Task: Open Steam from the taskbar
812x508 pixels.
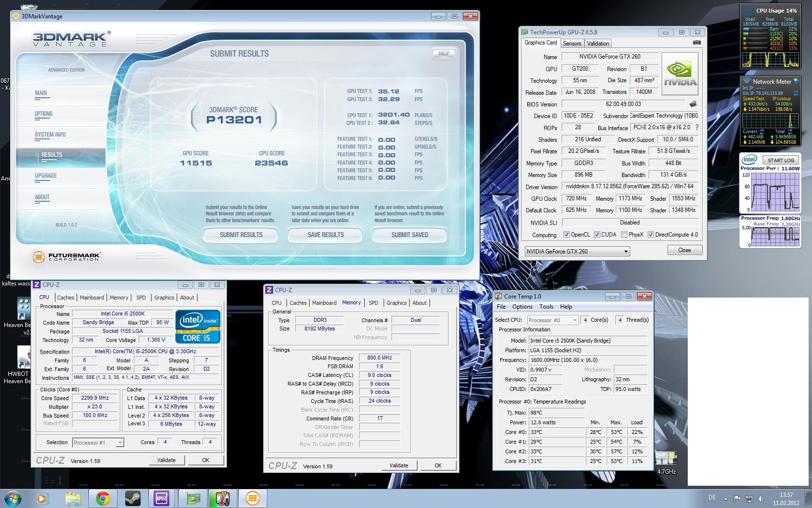Action: click(x=132, y=498)
